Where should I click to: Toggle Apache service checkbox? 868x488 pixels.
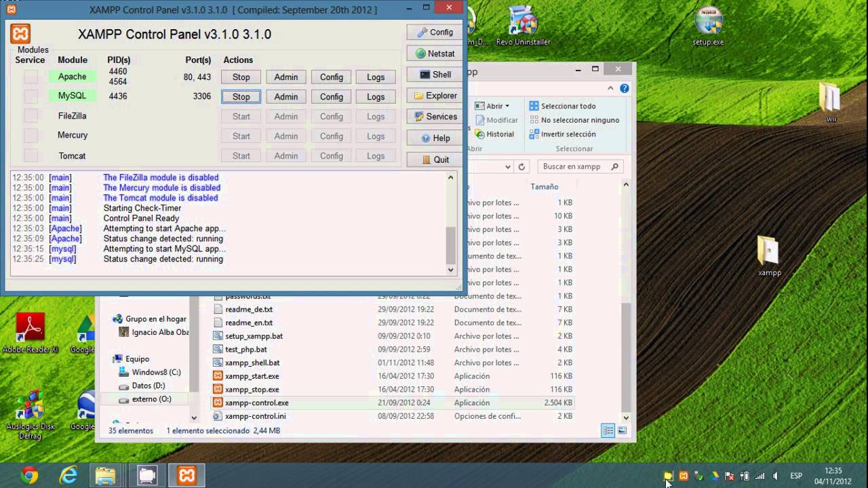pyautogui.click(x=31, y=77)
